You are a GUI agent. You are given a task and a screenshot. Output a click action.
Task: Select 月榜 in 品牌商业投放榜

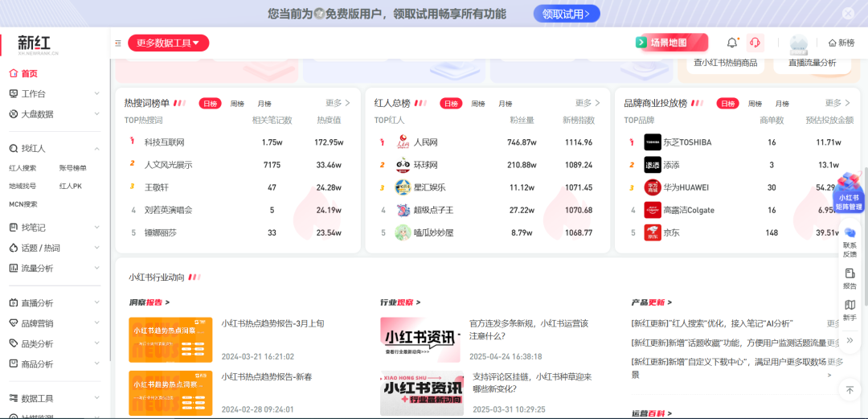pos(782,104)
